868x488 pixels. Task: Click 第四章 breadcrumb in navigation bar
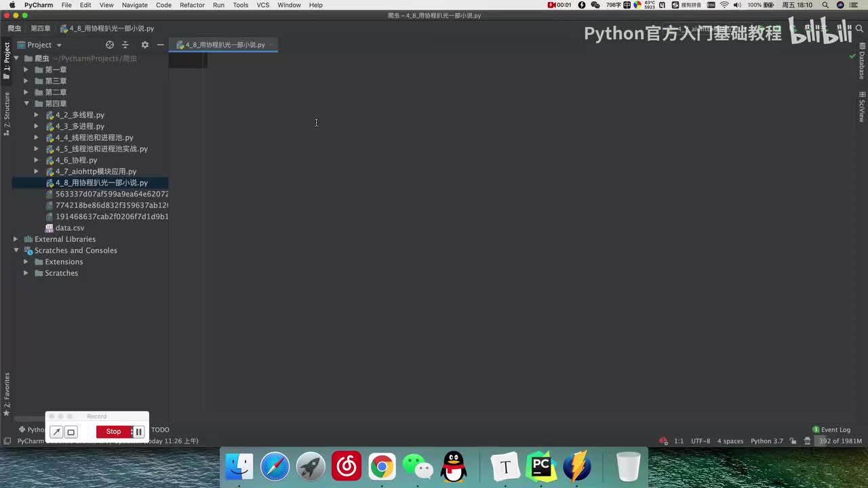[41, 28]
